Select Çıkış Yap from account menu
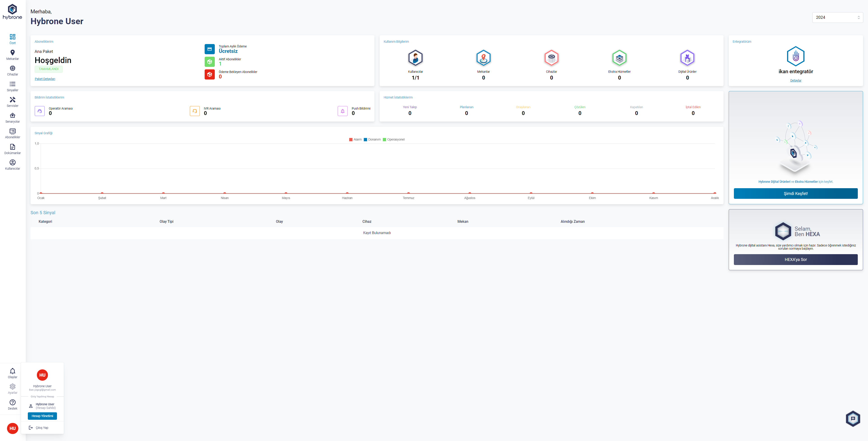Viewport: 868px width, 441px height. [42, 427]
